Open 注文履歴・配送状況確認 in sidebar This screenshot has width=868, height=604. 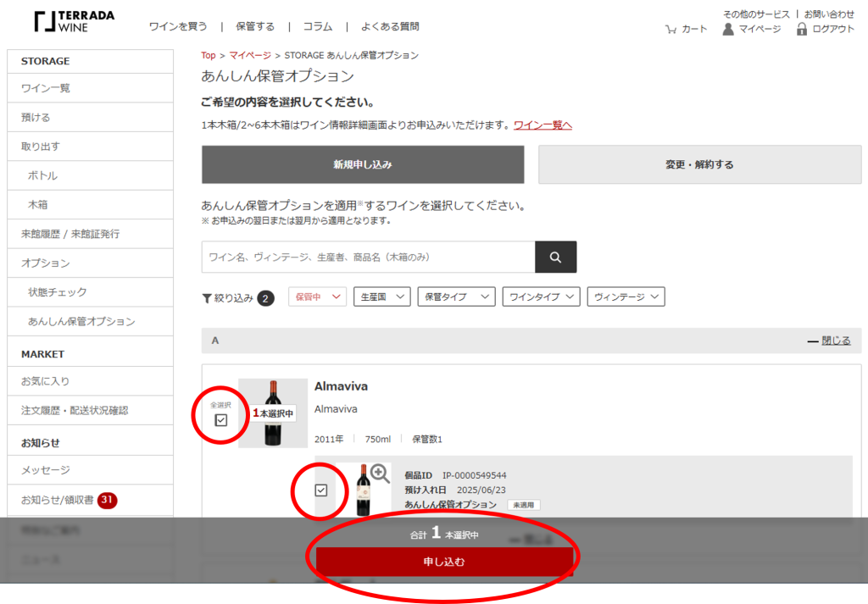90,410
